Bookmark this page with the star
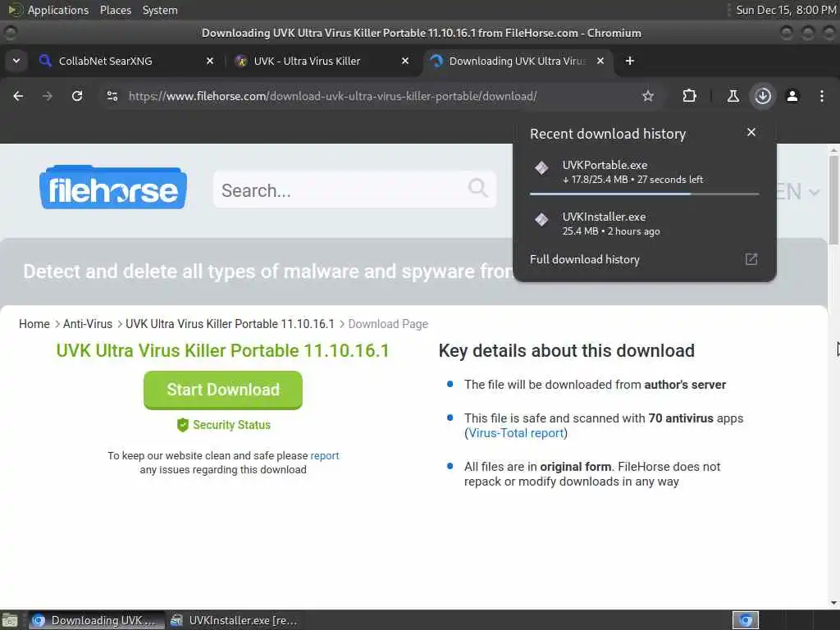The width and height of the screenshot is (840, 630). click(x=648, y=96)
